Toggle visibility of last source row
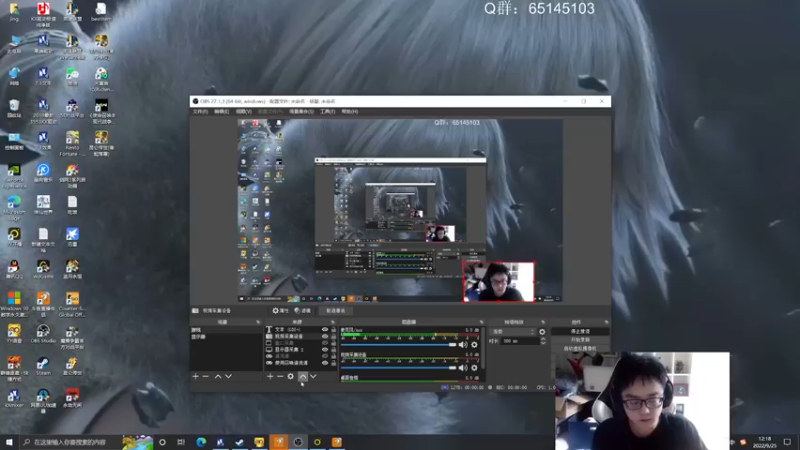The image size is (800, 450). click(324, 363)
